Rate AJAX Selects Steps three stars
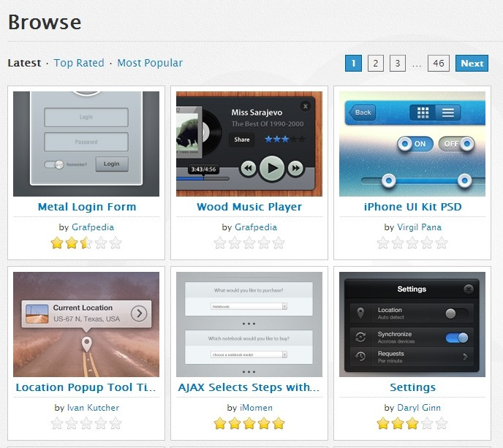The height and width of the screenshot is (448, 503). (x=249, y=423)
